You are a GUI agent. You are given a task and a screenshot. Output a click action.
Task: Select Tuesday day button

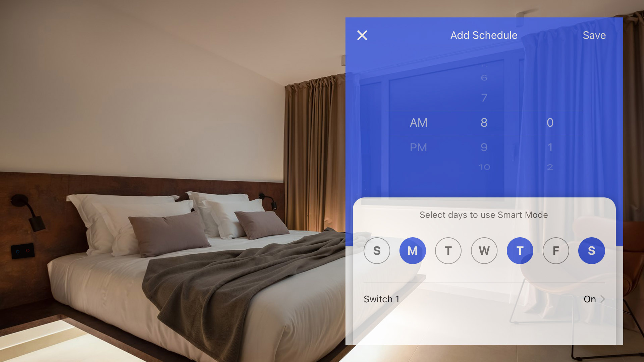point(448,251)
